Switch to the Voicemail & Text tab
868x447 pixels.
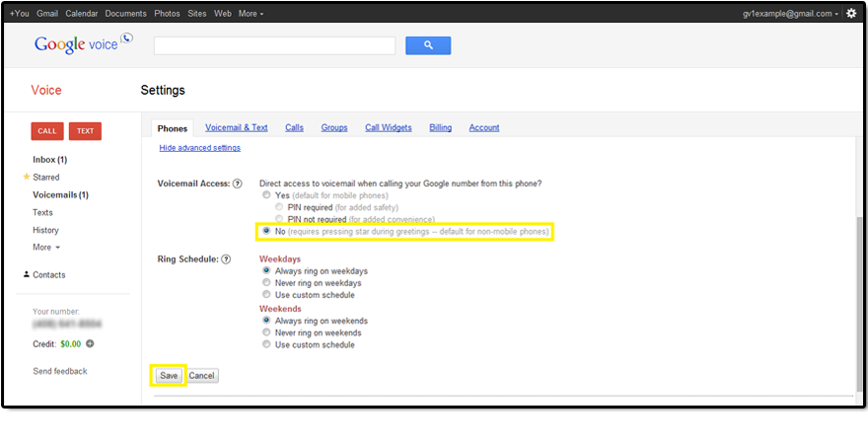(236, 127)
